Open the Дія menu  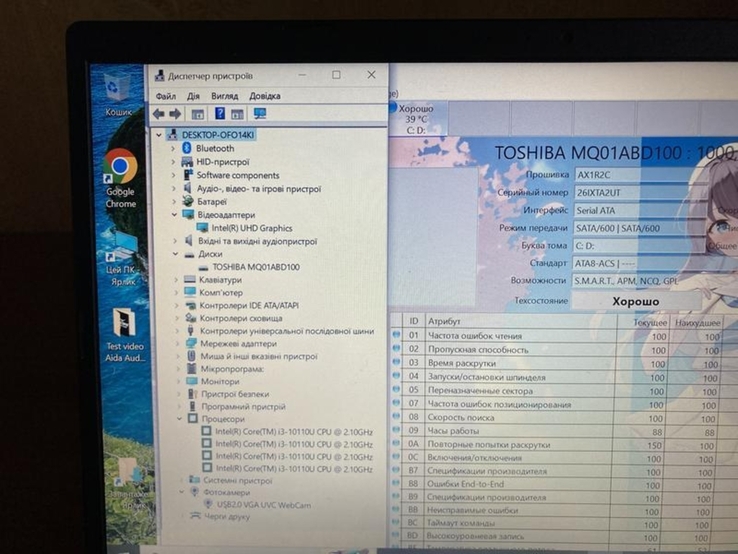tap(193, 96)
